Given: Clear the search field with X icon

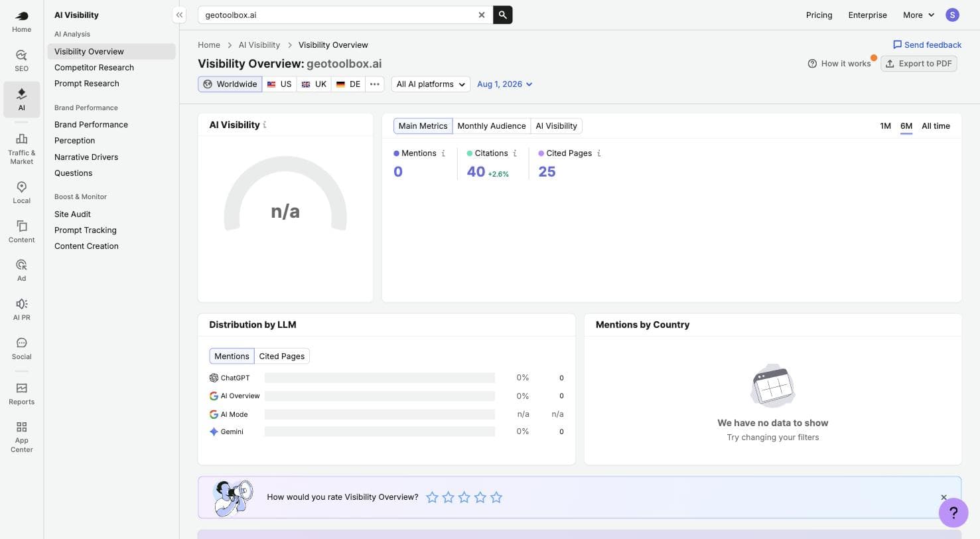Looking at the screenshot, I should (x=482, y=15).
